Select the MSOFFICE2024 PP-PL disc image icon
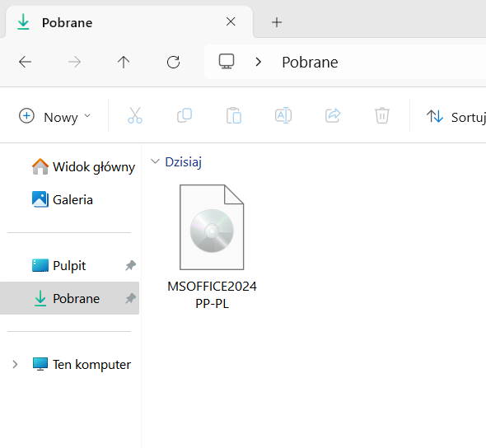This screenshot has width=486, height=448. (212, 227)
